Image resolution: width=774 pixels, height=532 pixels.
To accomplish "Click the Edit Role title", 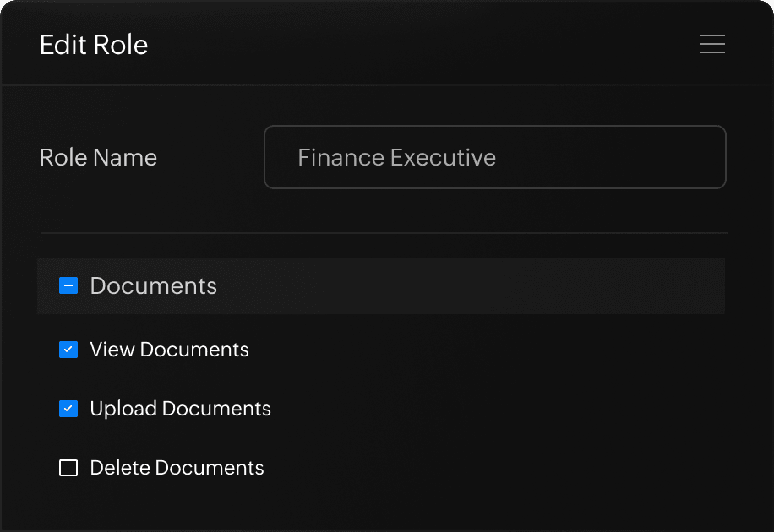I will (94, 45).
